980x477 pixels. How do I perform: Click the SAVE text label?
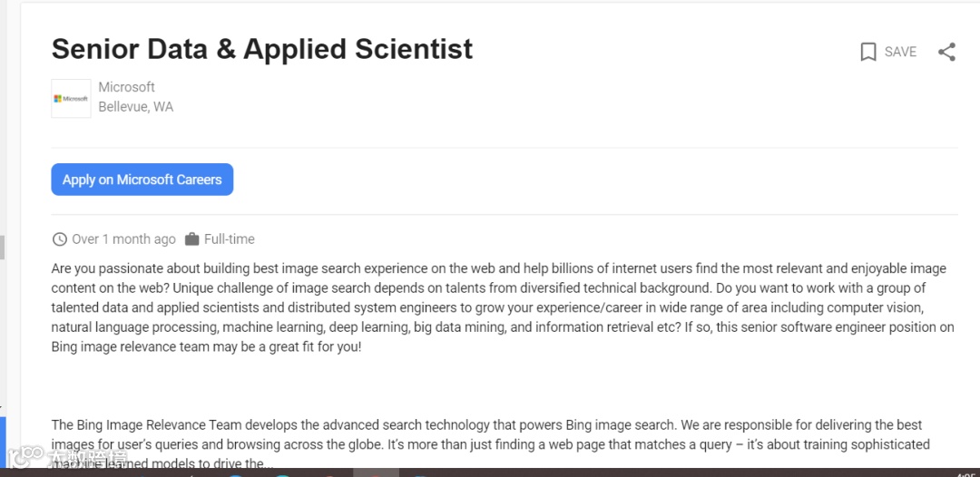tap(900, 52)
